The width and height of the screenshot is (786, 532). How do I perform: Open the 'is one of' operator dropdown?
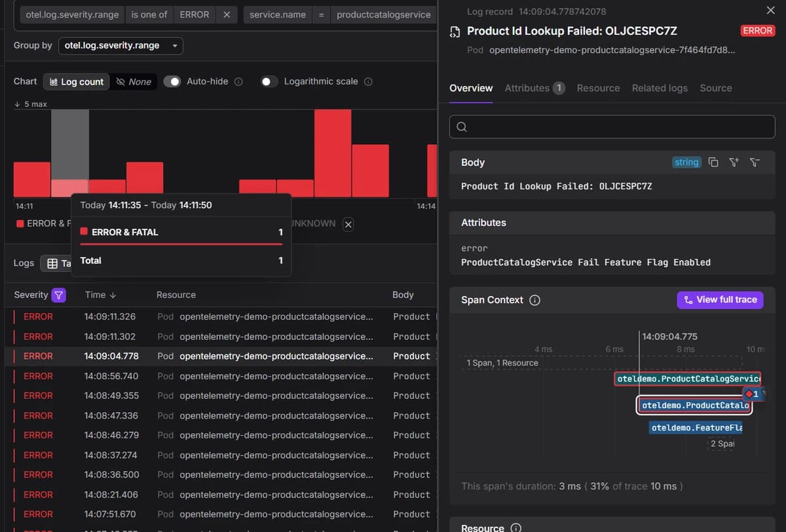pyautogui.click(x=149, y=14)
